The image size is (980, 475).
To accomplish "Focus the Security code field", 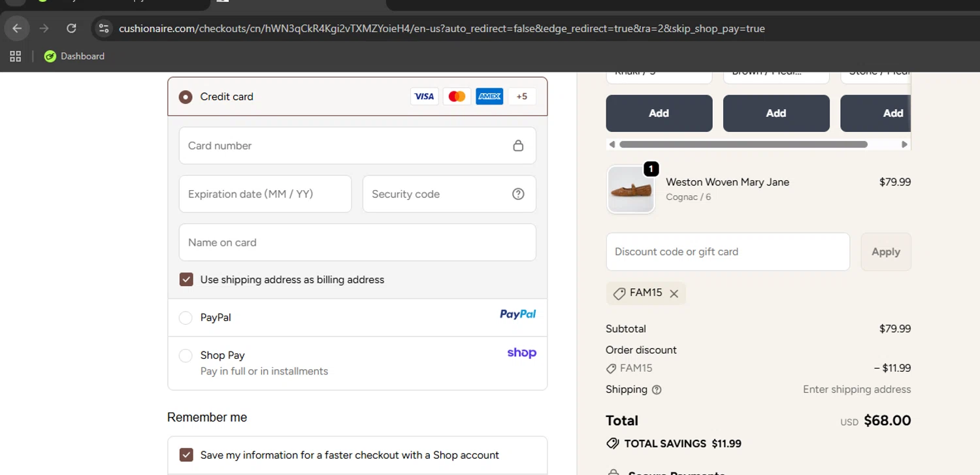I will click(x=449, y=194).
